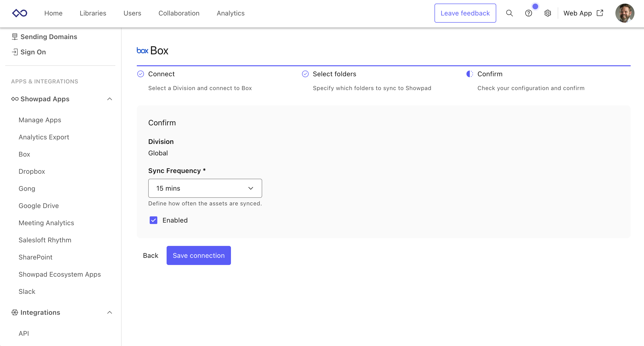Click Save connection button
644x346 pixels.
point(199,255)
